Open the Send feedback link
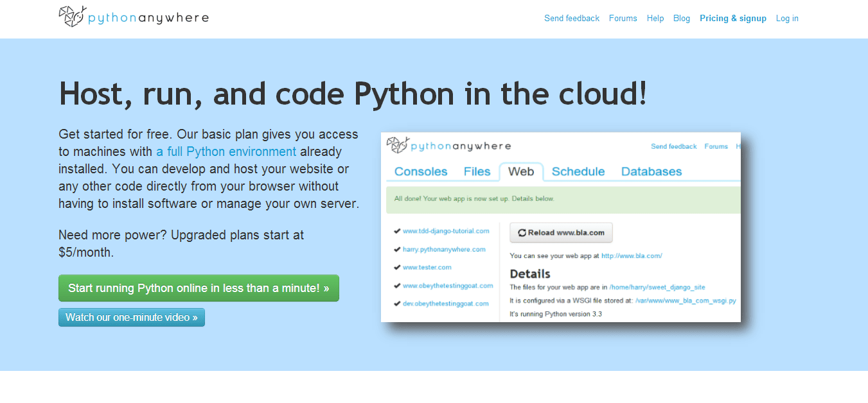The height and width of the screenshot is (403, 868). (x=572, y=19)
